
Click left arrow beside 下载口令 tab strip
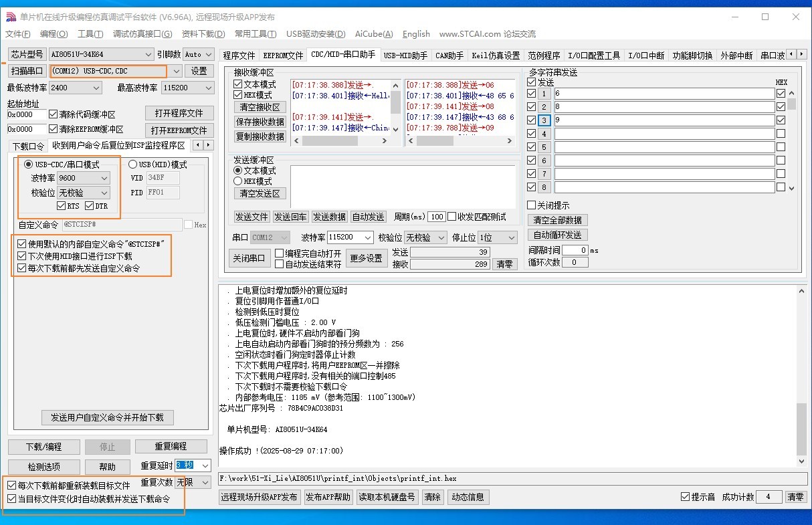[x=198, y=145]
